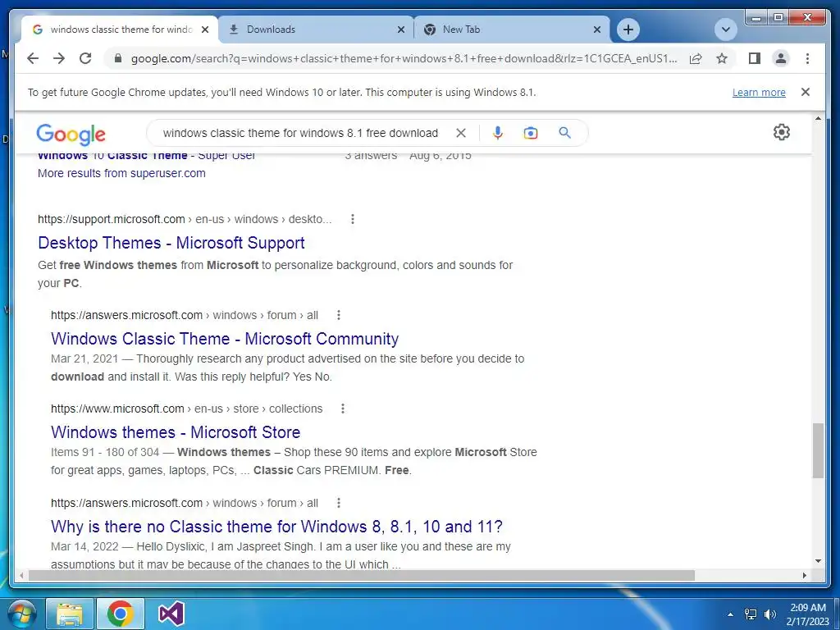Show hidden system tray icons
This screenshot has width=840, height=630.
(x=730, y=614)
